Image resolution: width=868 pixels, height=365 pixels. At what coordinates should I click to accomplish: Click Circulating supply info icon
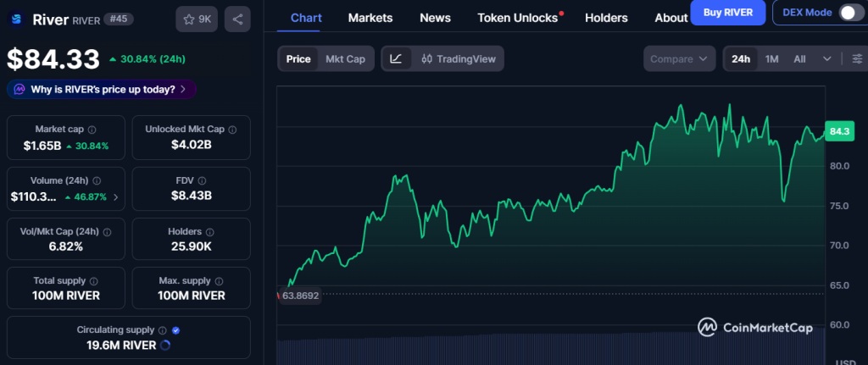pyautogui.click(x=162, y=330)
